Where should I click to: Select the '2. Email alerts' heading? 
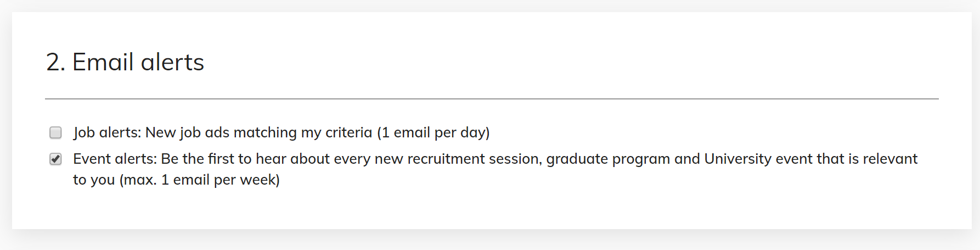click(x=125, y=62)
